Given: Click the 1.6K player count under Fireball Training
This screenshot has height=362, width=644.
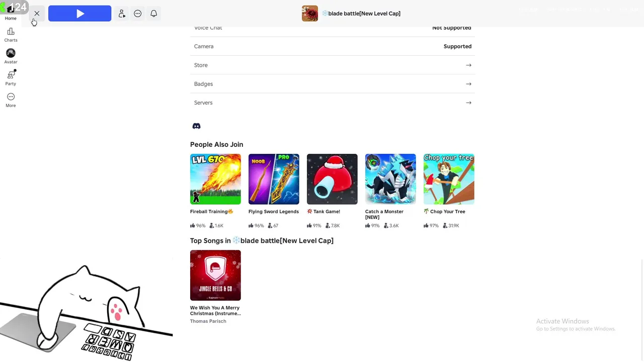Looking at the screenshot, I should (x=216, y=226).
